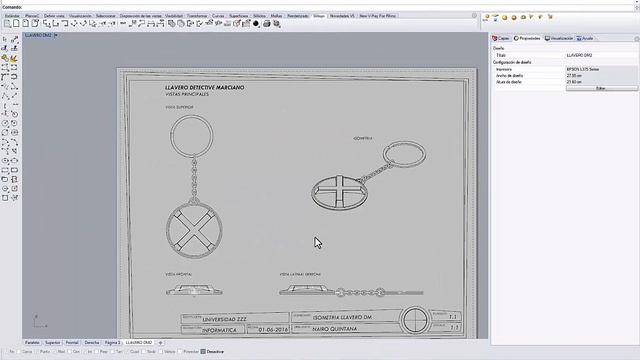This screenshot has width=640, height=360.
Task: Switch to the Sólidos toolbar tab
Action: 259,16
